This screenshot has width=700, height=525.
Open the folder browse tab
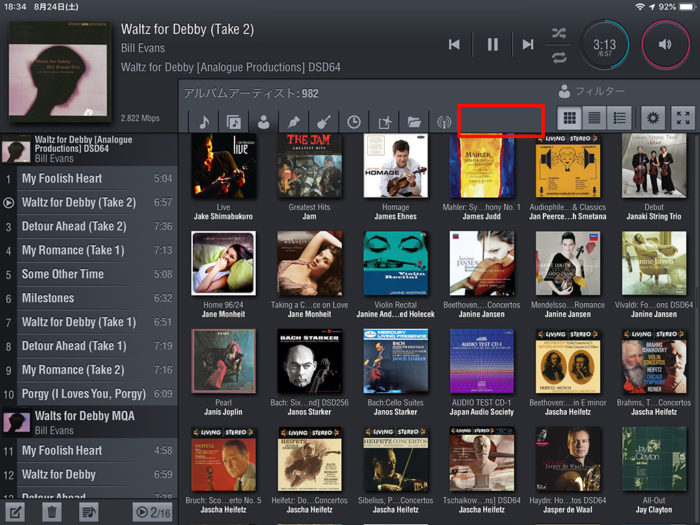414,121
